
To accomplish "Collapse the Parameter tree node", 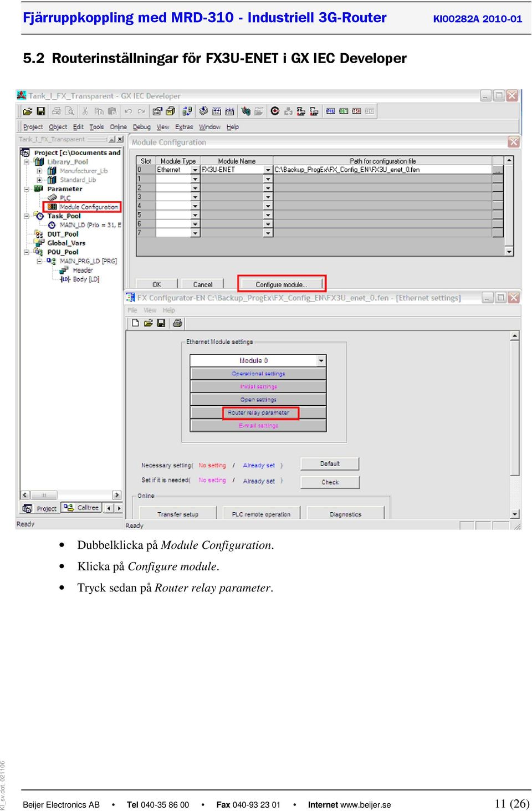I will [x=26, y=189].
